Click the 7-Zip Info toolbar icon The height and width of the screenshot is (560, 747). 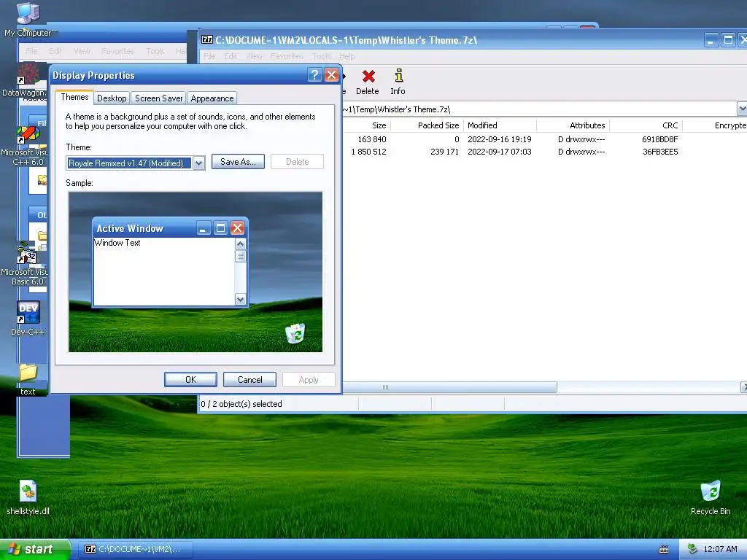tap(398, 82)
